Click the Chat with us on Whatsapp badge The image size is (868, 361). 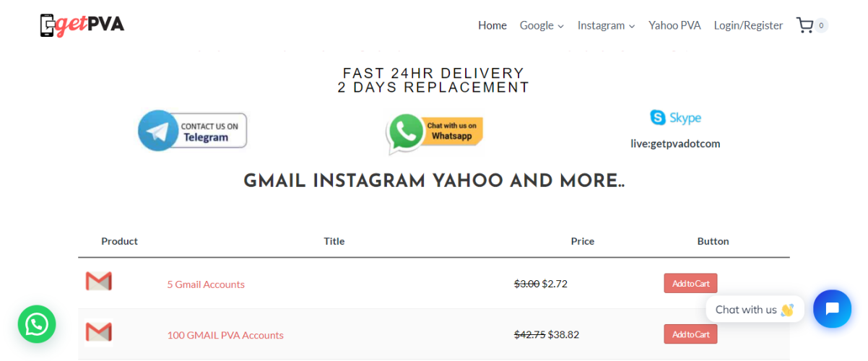click(x=434, y=132)
